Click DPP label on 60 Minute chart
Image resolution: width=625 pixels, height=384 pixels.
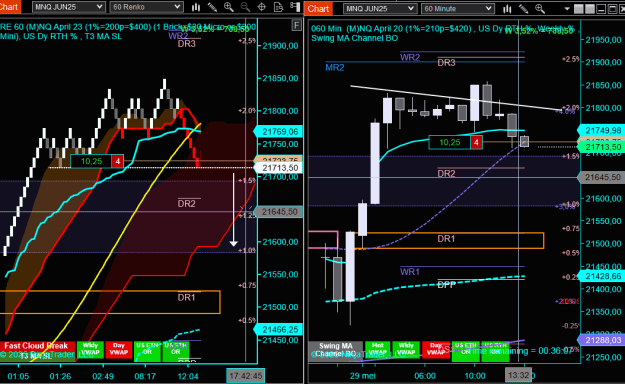(x=446, y=285)
